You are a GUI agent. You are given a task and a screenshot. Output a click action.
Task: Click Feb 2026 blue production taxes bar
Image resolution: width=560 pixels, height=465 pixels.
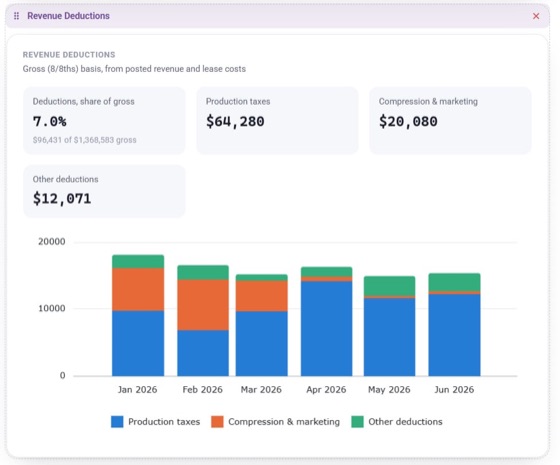[x=203, y=353]
